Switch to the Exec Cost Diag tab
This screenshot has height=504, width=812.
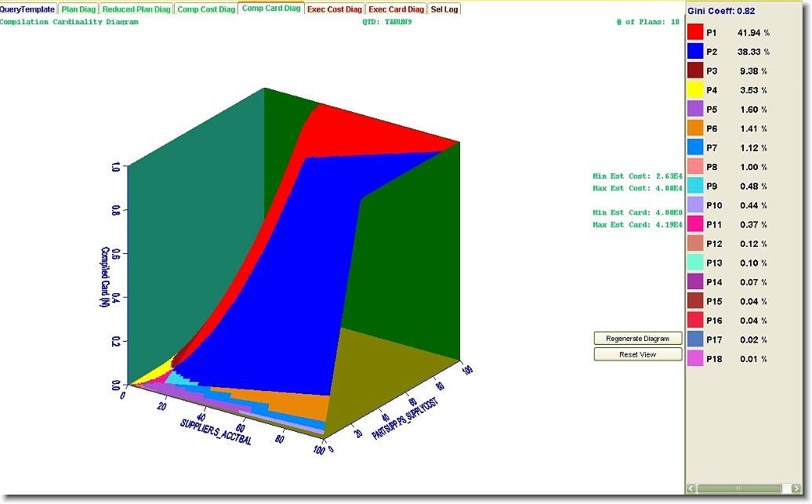[335, 9]
